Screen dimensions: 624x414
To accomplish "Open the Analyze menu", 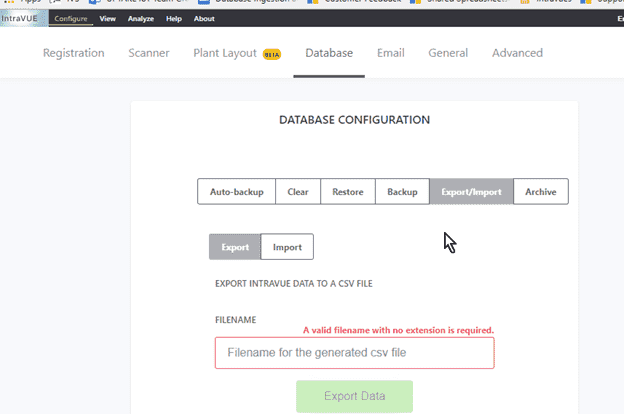I will (x=141, y=19).
